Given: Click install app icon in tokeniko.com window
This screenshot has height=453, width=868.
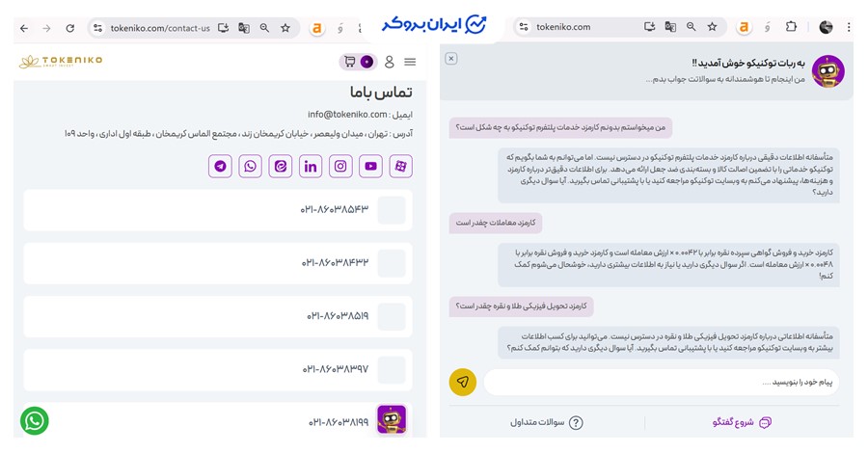Looking at the screenshot, I should pyautogui.click(x=649, y=27).
